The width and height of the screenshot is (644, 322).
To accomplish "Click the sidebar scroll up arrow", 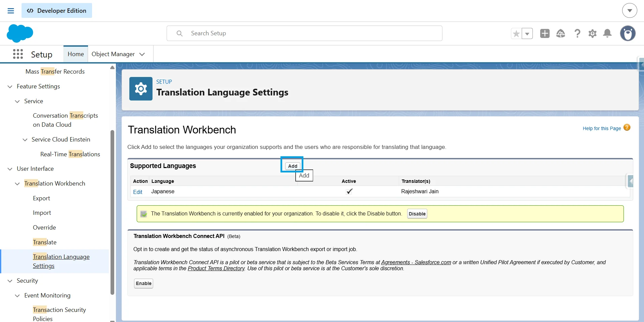I will [x=112, y=68].
